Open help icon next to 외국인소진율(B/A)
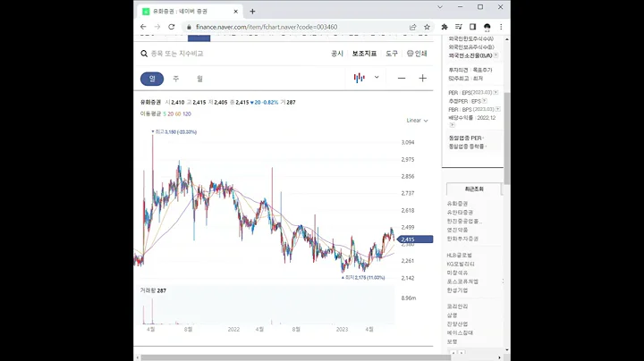The height and width of the screenshot is (361, 644). (x=496, y=55)
